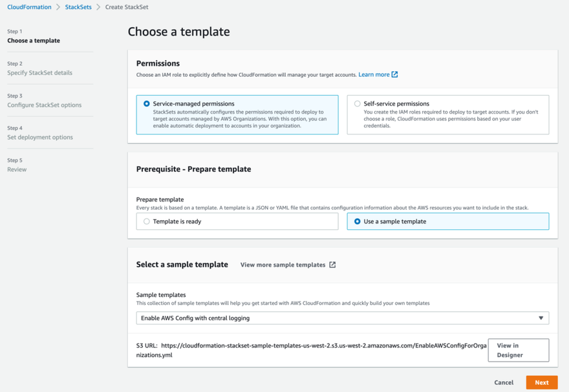Go to Step 5 Review
The height and width of the screenshot is (392, 569).
[17, 170]
